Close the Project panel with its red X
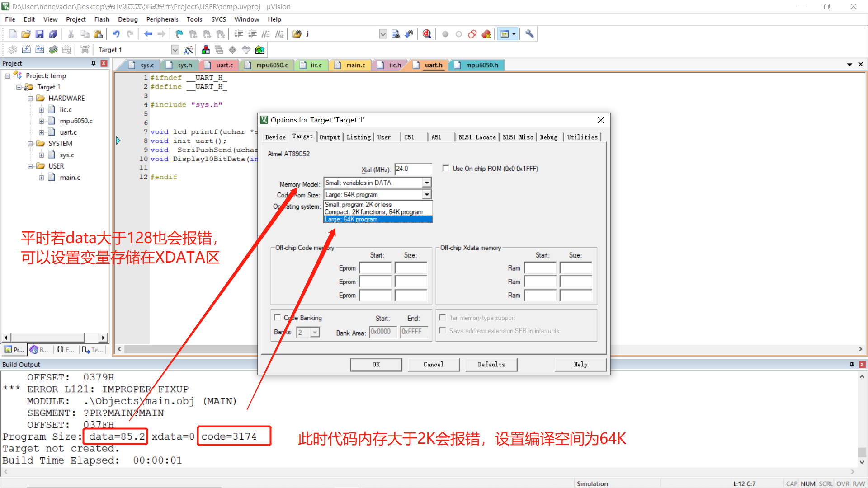Image resolution: width=868 pixels, height=488 pixels. point(104,63)
